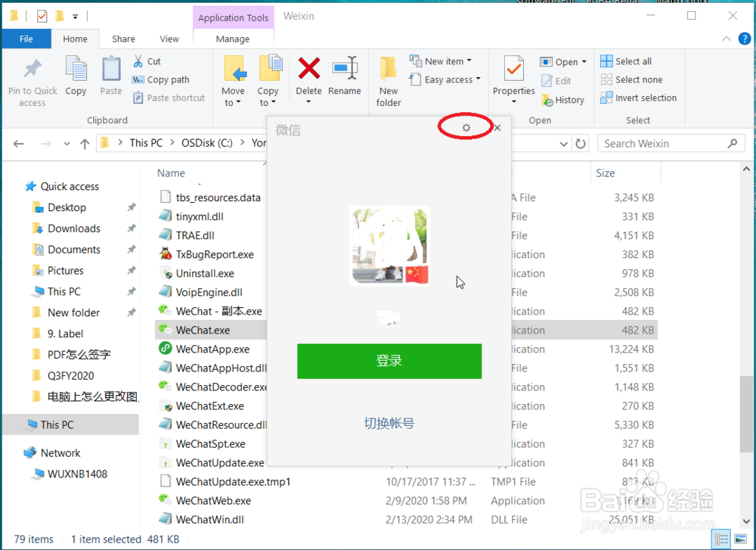Switch to the Home ribbon tab
The image size is (756, 550).
pos(75,39)
